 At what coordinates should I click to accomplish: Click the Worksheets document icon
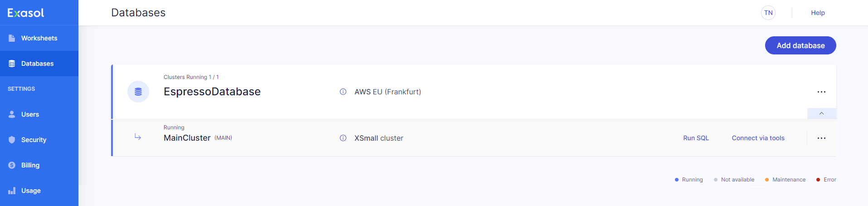pyautogui.click(x=12, y=38)
